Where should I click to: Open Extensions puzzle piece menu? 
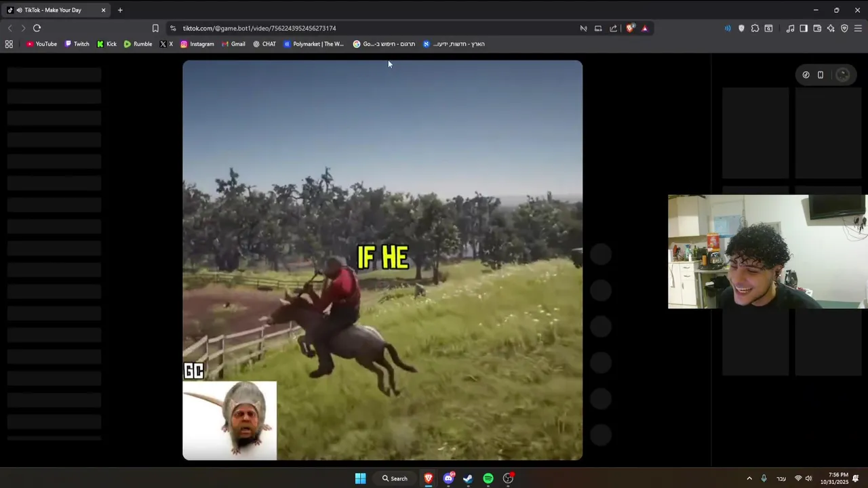pyautogui.click(x=755, y=28)
